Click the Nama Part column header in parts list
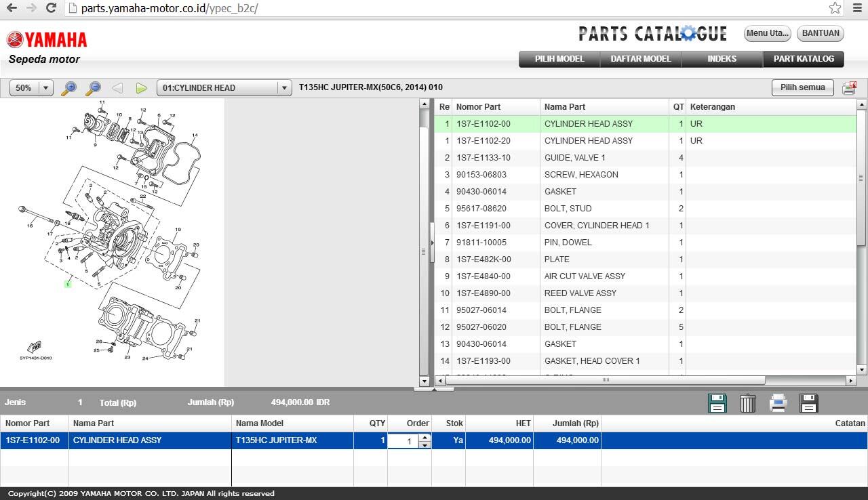The image size is (868, 500). tap(605, 107)
